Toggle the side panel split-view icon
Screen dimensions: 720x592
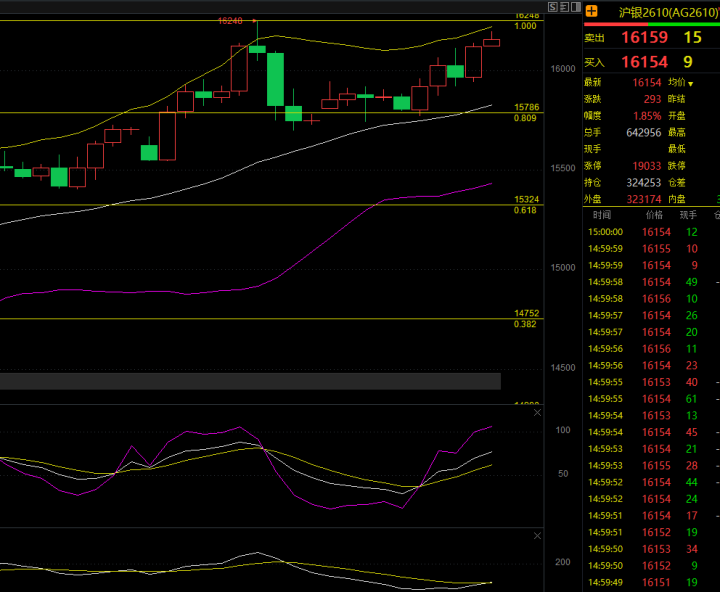(576, 7)
